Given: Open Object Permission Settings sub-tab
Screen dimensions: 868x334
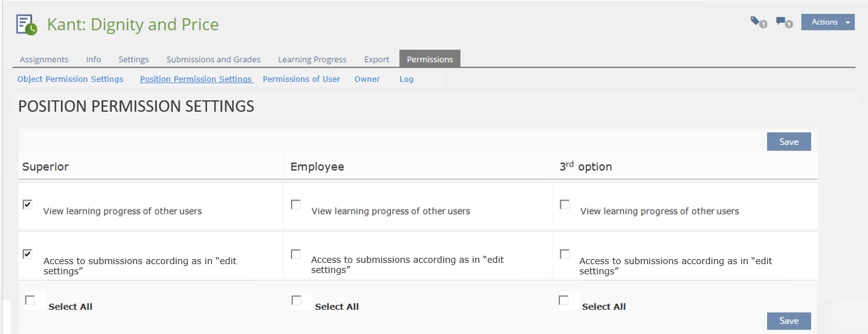Looking at the screenshot, I should [x=70, y=79].
